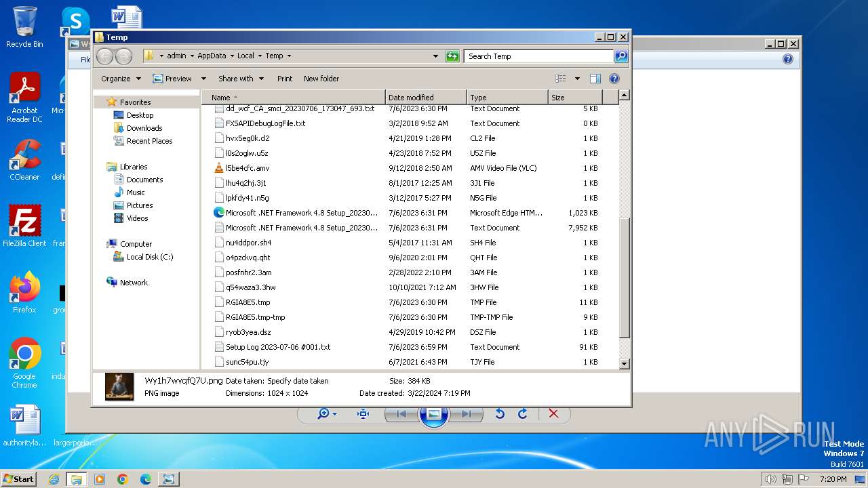Viewport: 868px width, 488px height.
Task: Expand the admin breadcrumb arrow
Action: coord(191,56)
